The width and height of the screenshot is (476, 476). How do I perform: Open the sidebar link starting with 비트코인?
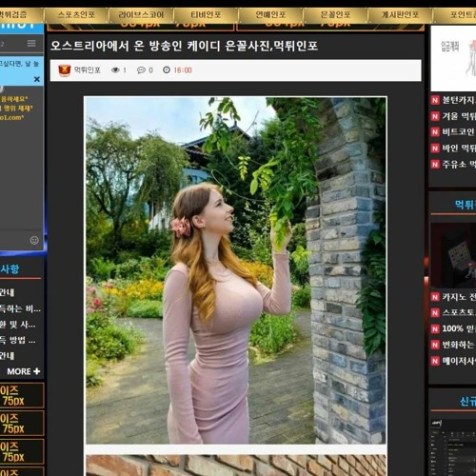point(459,132)
